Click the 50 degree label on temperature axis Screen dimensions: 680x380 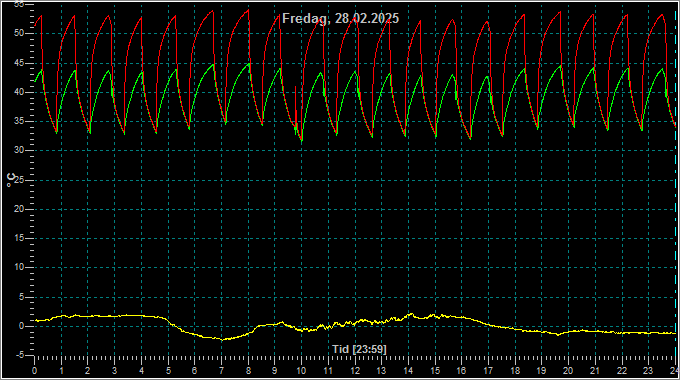coord(19,33)
